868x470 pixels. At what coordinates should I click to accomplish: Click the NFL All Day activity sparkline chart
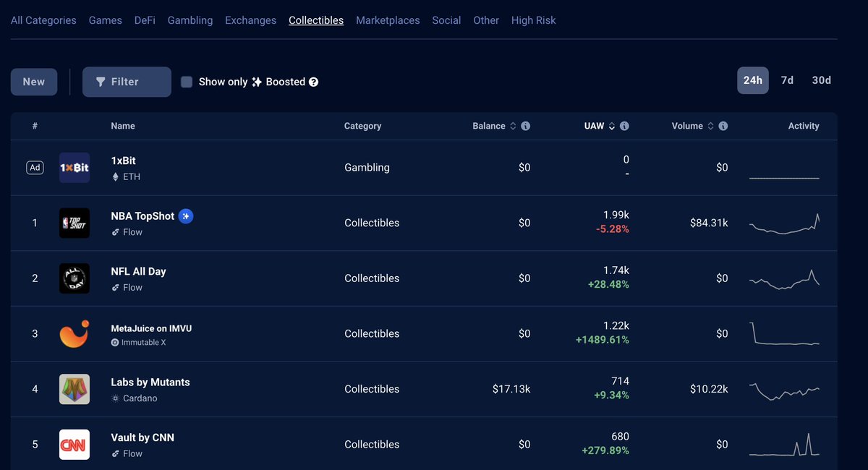(x=785, y=279)
